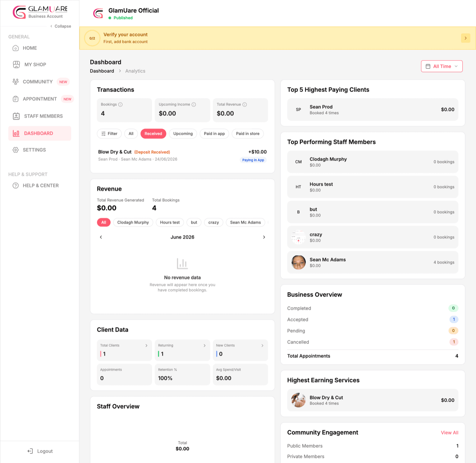Click the Dashboard bar chart icon
Screen dimensions: 476x463
(16, 133)
